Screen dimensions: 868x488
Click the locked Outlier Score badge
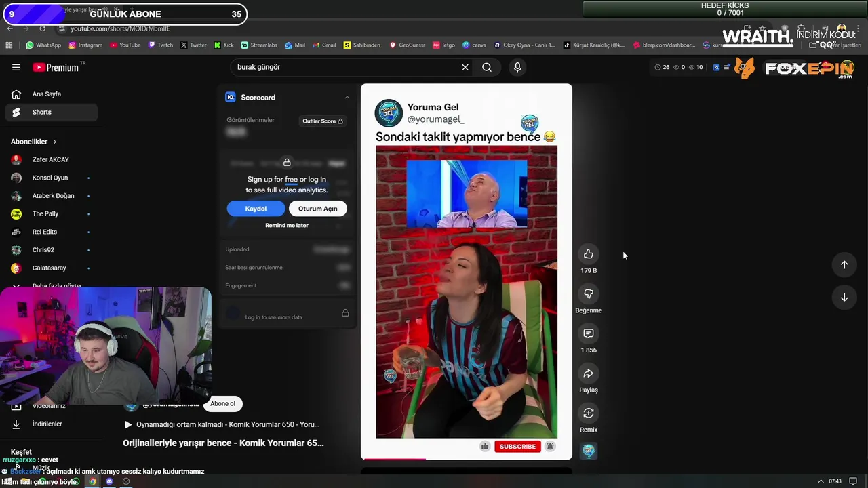323,121
